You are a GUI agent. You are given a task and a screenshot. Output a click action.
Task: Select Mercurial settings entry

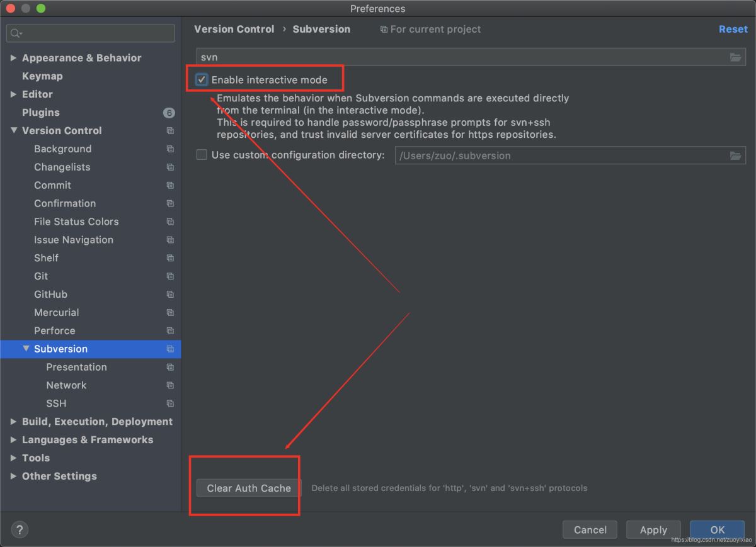57,313
